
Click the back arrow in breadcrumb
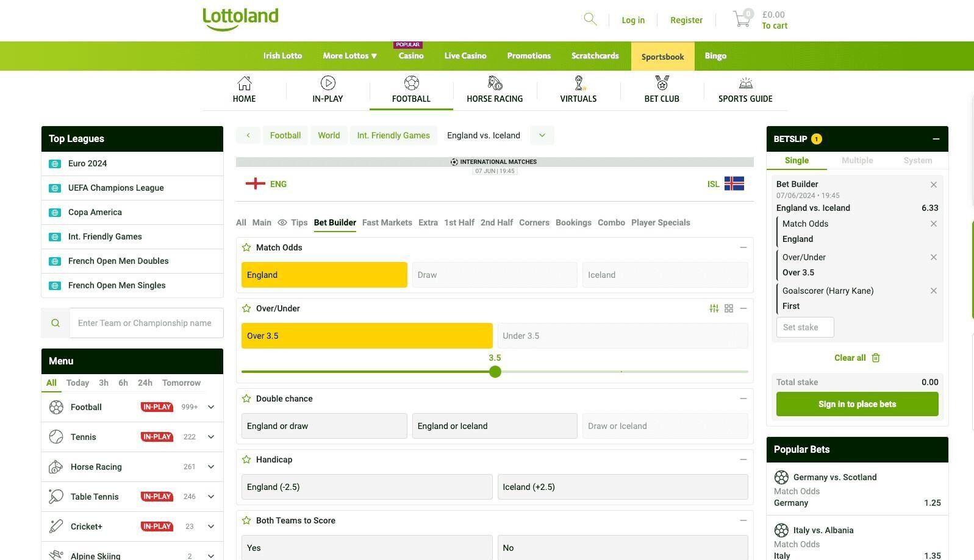coord(248,135)
